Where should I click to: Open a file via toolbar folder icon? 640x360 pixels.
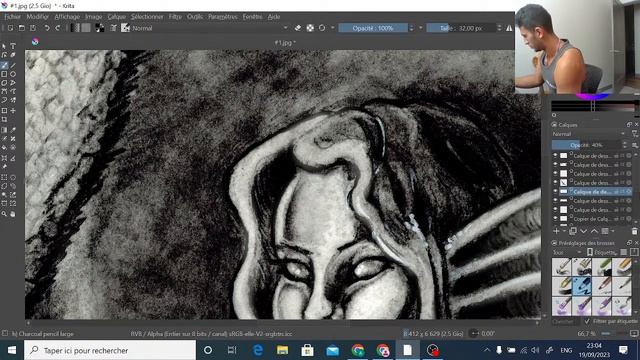click(22, 28)
